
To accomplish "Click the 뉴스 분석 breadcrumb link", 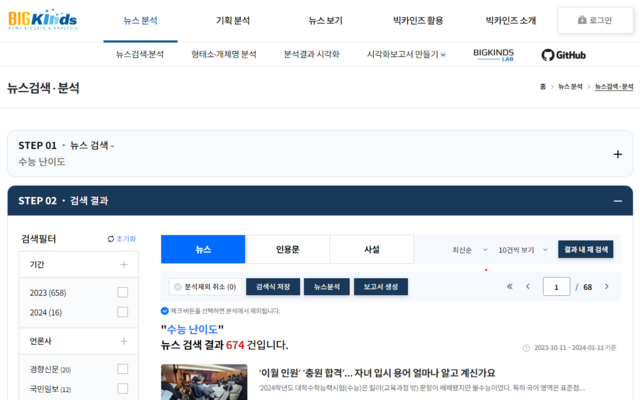I will [570, 87].
